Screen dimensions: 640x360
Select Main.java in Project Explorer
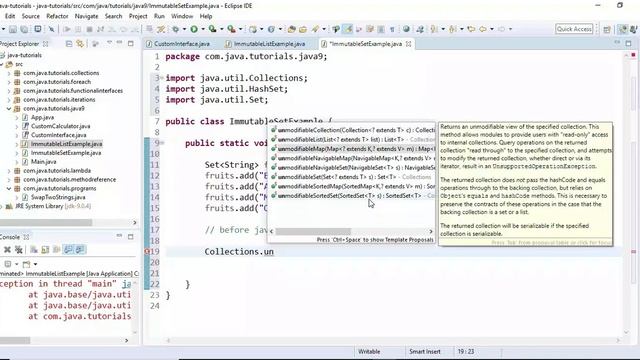point(44,162)
